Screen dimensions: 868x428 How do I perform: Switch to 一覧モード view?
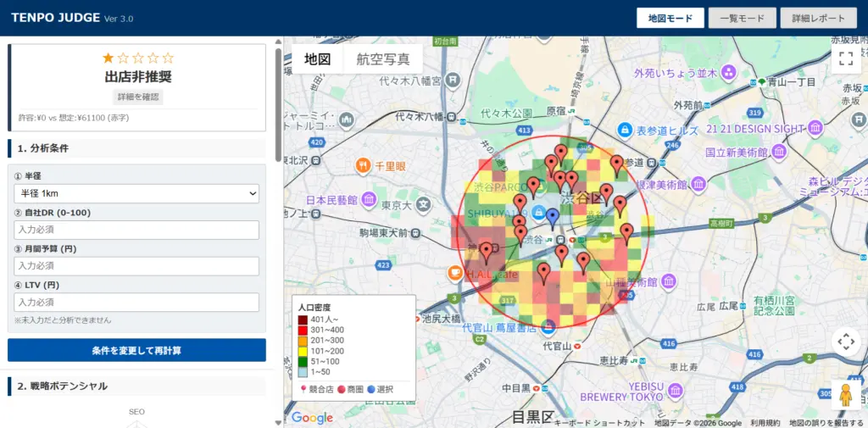pos(742,19)
